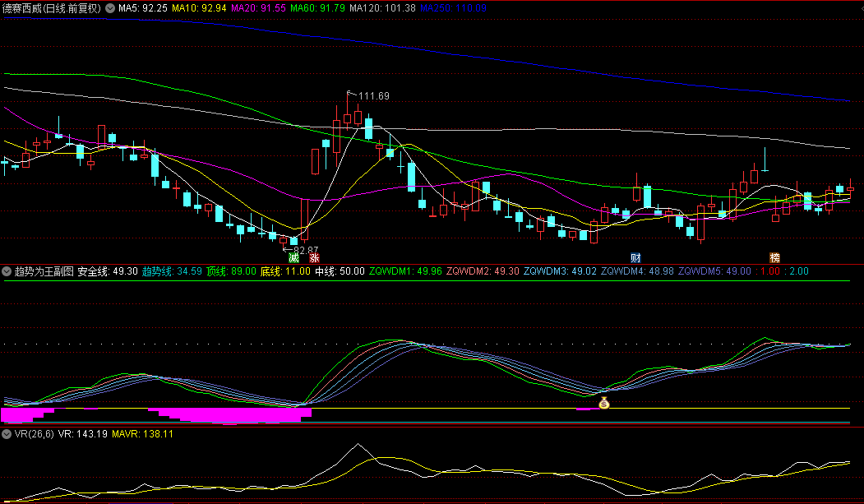Viewport: 864px width, 504px height.
Task: Click the 趋势为王副图 indicator name
Action: pyautogui.click(x=44, y=270)
